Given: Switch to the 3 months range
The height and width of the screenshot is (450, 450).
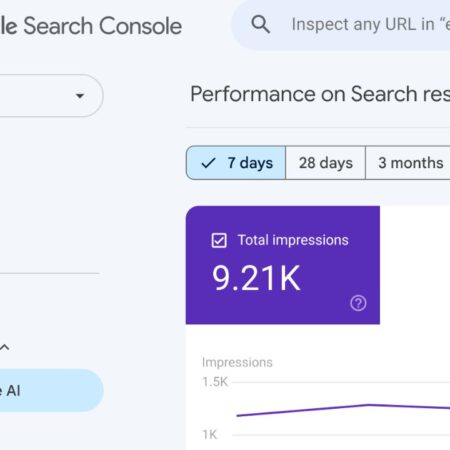Looking at the screenshot, I should point(408,163).
